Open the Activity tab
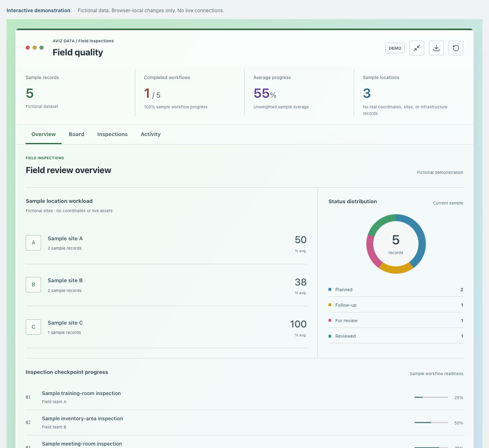The width and height of the screenshot is (489, 448). [x=151, y=134]
